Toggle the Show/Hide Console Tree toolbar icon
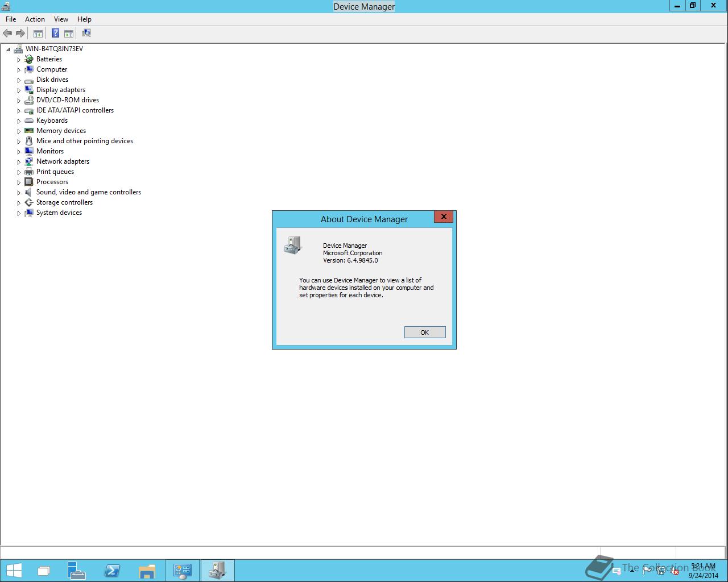This screenshot has height=582, width=728. click(x=38, y=34)
